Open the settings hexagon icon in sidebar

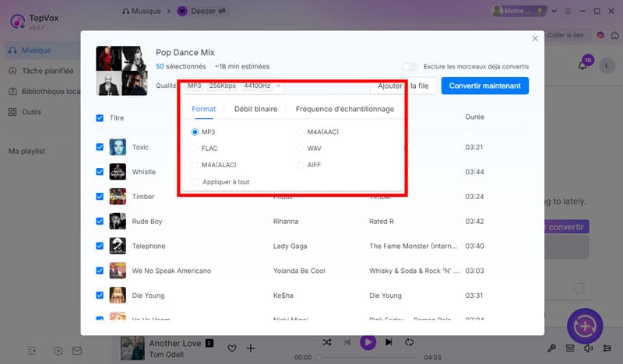point(58,351)
